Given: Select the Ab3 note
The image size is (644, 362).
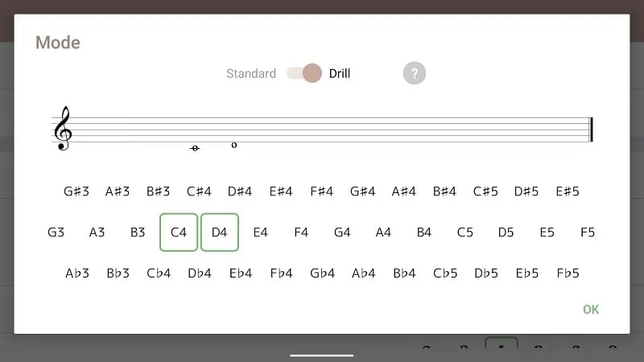Looking at the screenshot, I should tap(77, 274).
